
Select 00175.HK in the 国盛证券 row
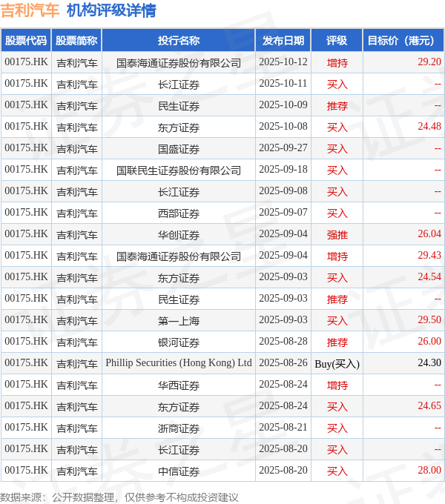point(26,147)
